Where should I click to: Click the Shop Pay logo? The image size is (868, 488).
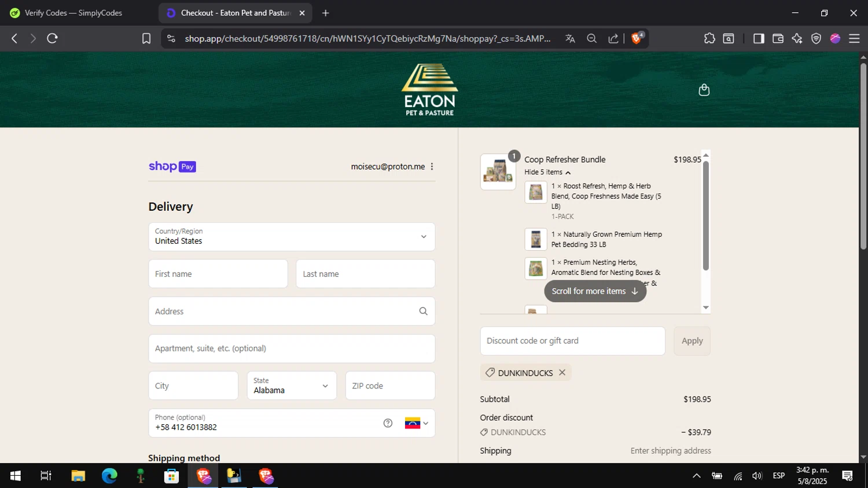[x=172, y=167]
